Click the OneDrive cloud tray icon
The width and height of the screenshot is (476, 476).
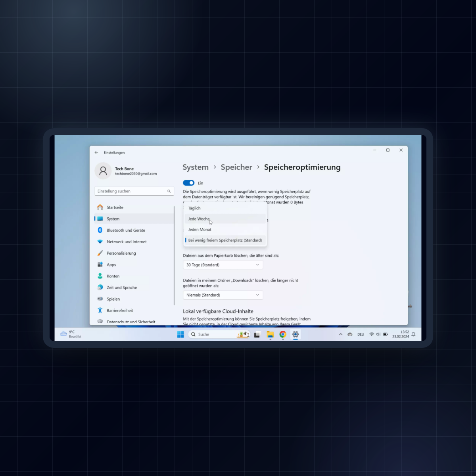coord(350,334)
